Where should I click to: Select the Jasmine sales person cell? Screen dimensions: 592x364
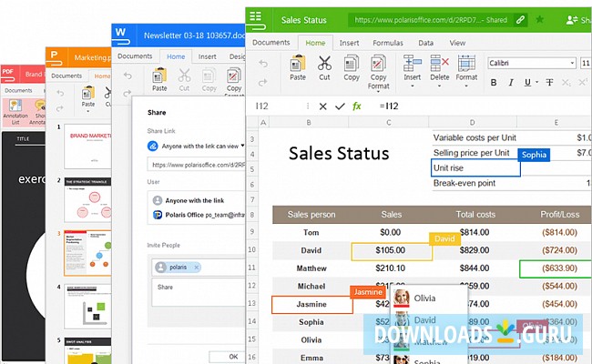pos(312,305)
